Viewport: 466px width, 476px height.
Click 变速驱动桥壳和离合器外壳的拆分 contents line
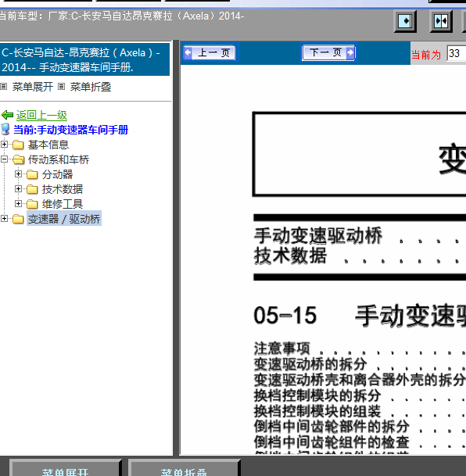360,379
